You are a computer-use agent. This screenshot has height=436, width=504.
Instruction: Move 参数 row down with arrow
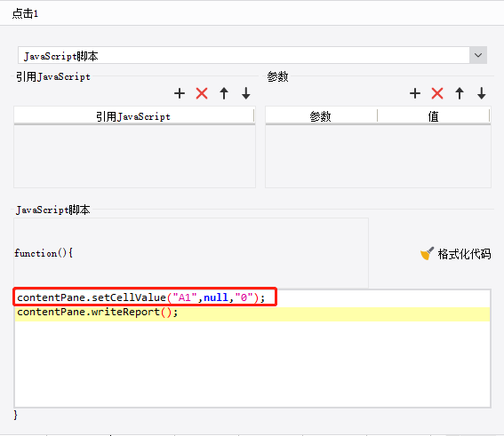pos(482,93)
